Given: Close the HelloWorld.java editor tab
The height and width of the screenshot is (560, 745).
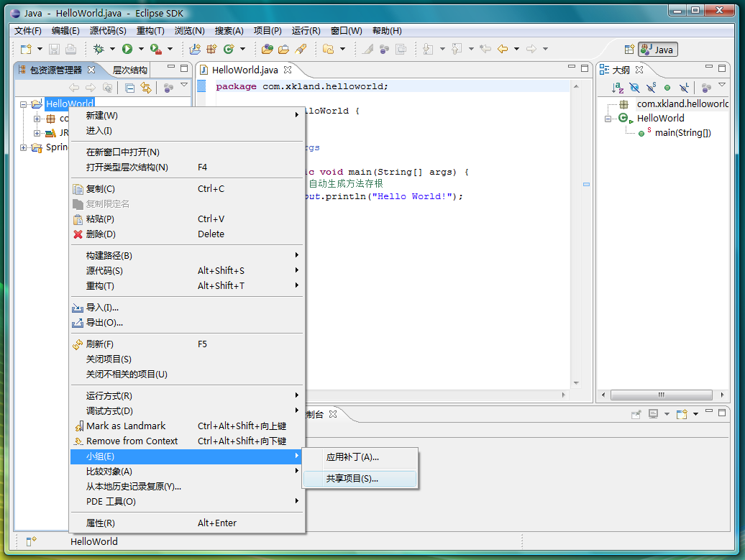Looking at the screenshot, I should 288,70.
